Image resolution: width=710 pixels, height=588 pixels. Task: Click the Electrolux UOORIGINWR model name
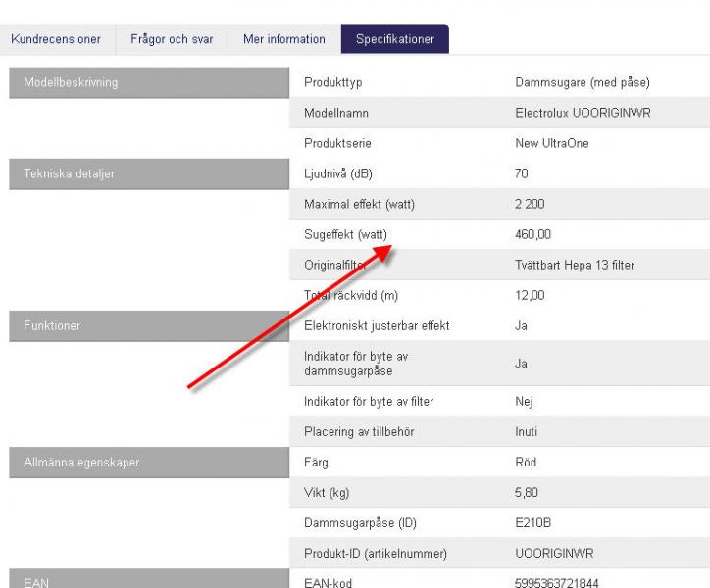[583, 114]
